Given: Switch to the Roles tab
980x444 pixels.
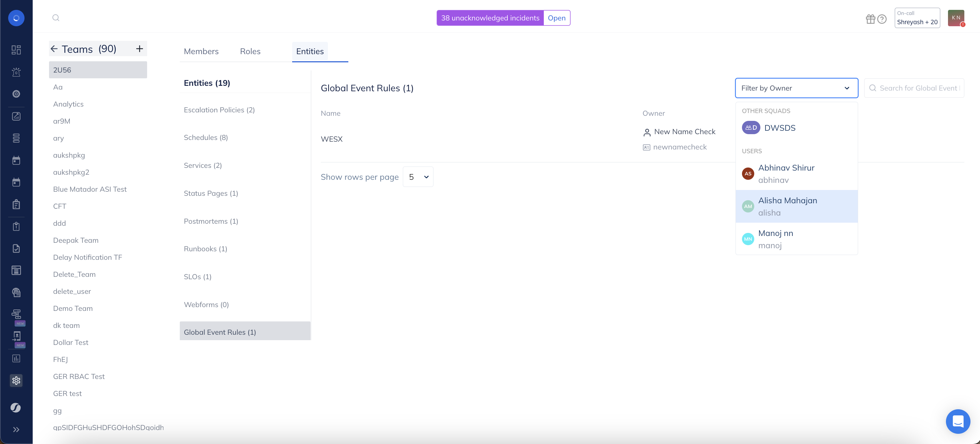Looking at the screenshot, I should [x=250, y=51].
